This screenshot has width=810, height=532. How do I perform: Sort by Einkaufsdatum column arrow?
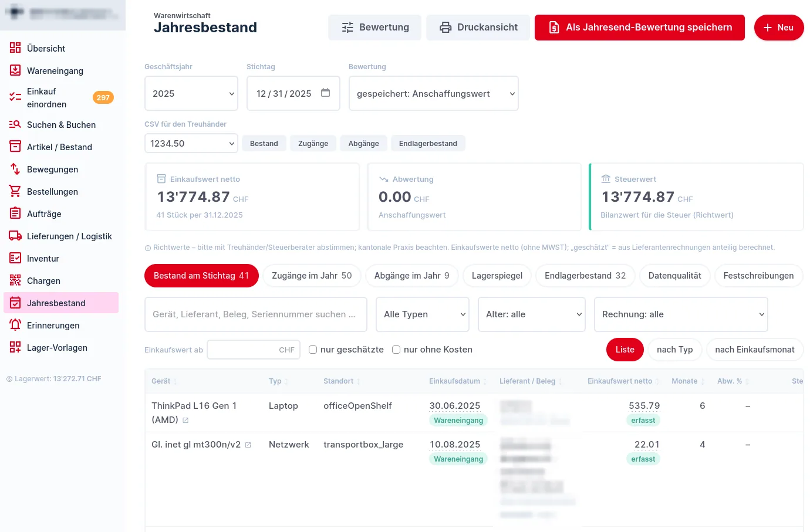pyautogui.click(x=485, y=382)
